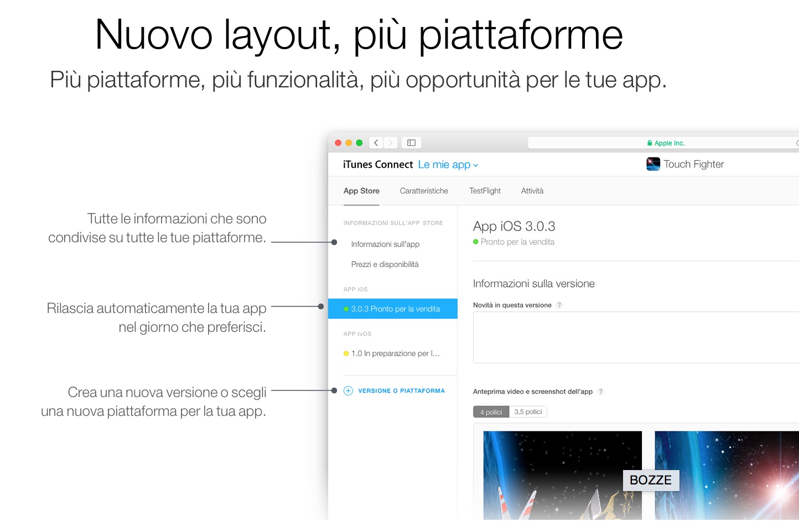
Task: Toggle the Safari sidebar button
Action: tap(411, 143)
